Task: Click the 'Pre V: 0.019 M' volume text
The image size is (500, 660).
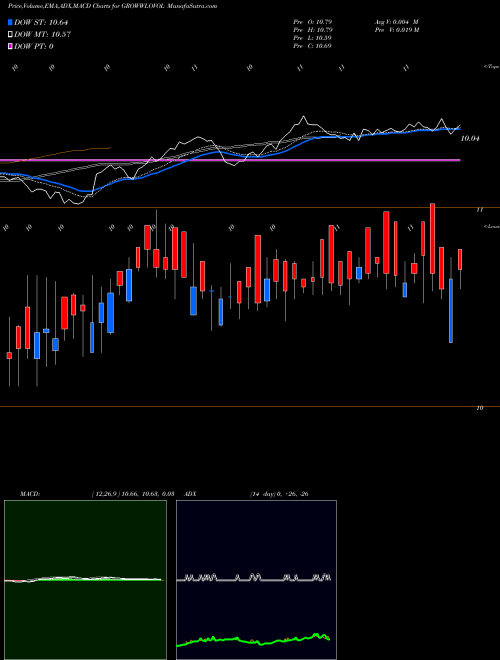Action: (x=396, y=30)
